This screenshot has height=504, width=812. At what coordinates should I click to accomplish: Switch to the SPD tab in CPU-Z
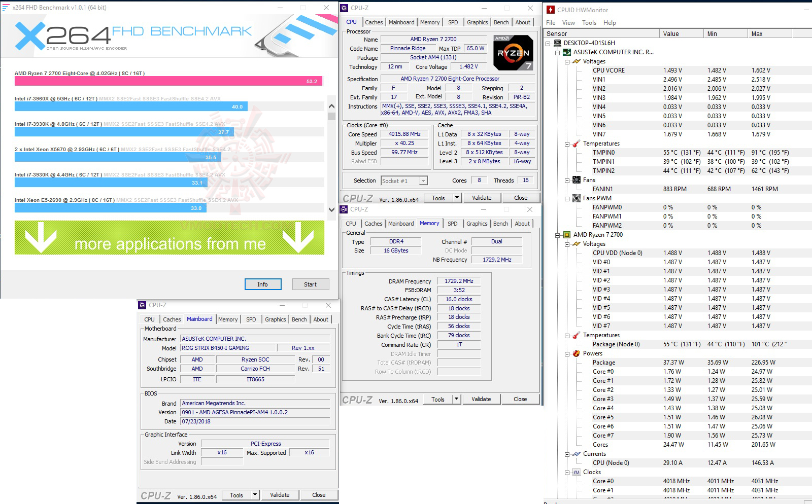tap(453, 22)
